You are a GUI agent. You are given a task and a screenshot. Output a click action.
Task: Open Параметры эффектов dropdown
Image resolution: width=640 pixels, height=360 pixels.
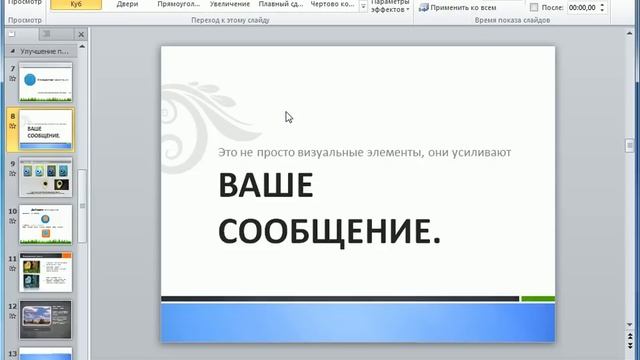tap(390, 6)
